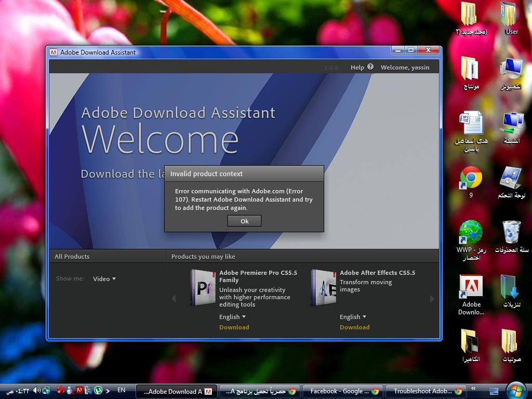Viewport: 532px width, 399px height.
Task: Select the All Products heading
Action: [72, 257]
